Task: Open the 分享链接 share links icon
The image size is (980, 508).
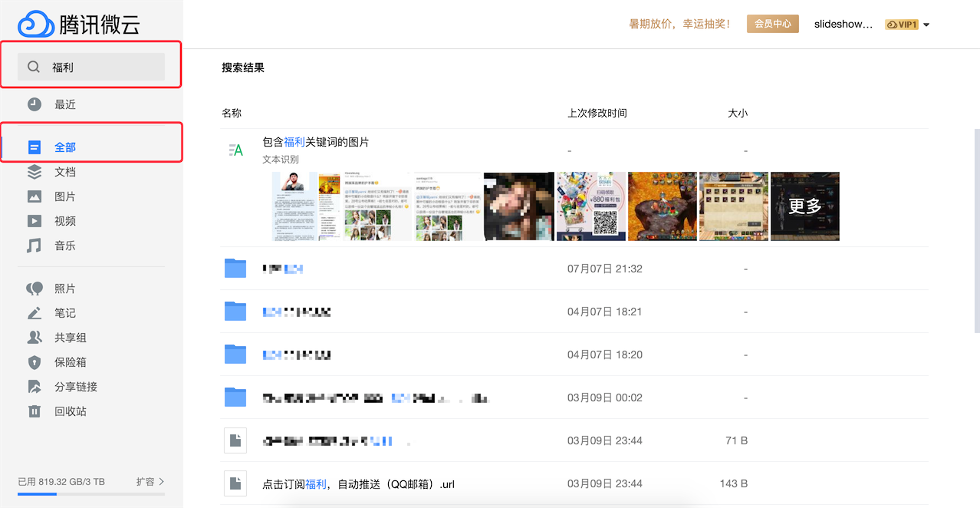Action: pyautogui.click(x=35, y=387)
